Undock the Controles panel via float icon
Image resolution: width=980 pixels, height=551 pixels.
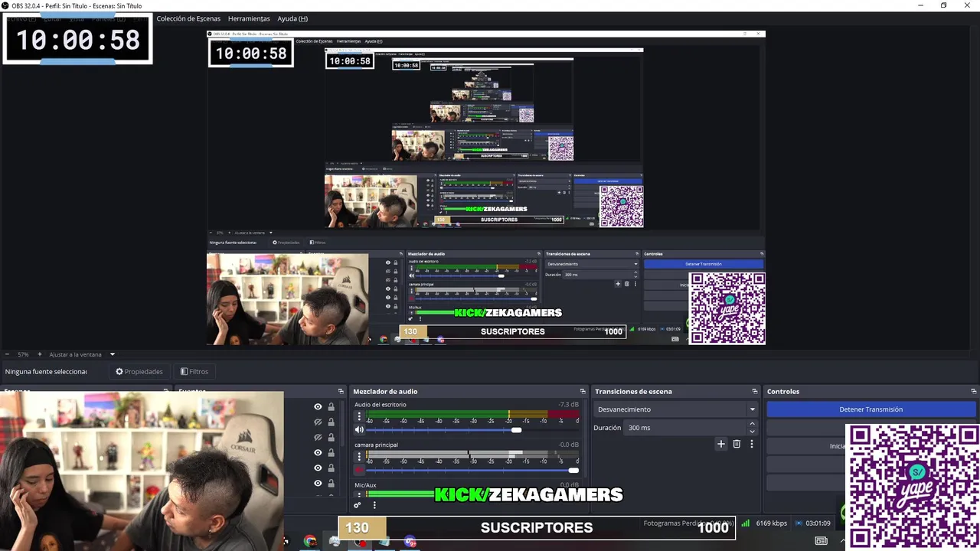point(973,392)
